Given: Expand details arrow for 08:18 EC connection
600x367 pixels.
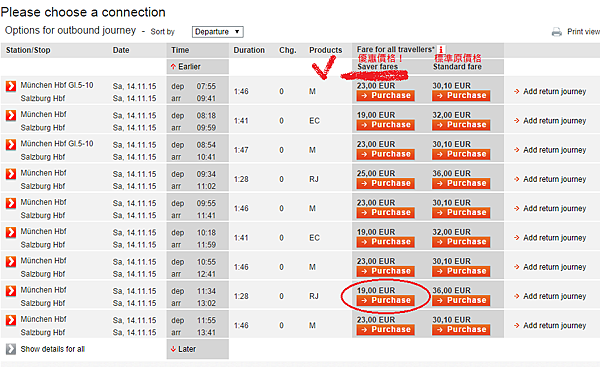Looking at the screenshot, I should pyautogui.click(x=11, y=115).
